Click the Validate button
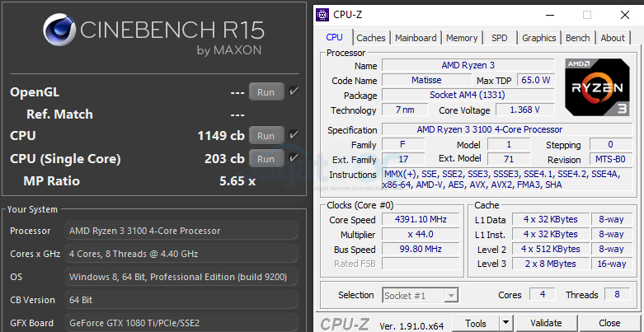 pyautogui.click(x=545, y=324)
